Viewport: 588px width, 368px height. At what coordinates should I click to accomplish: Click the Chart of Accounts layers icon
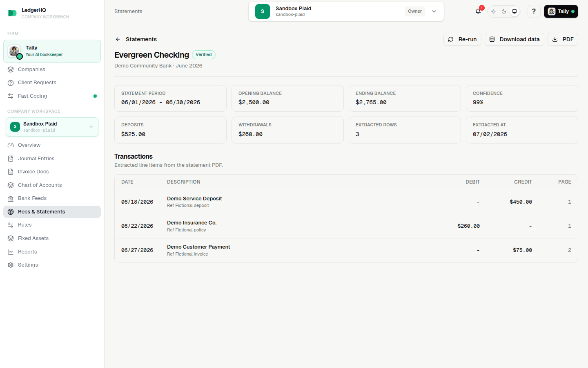pyautogui.click(x=11, y=185)
